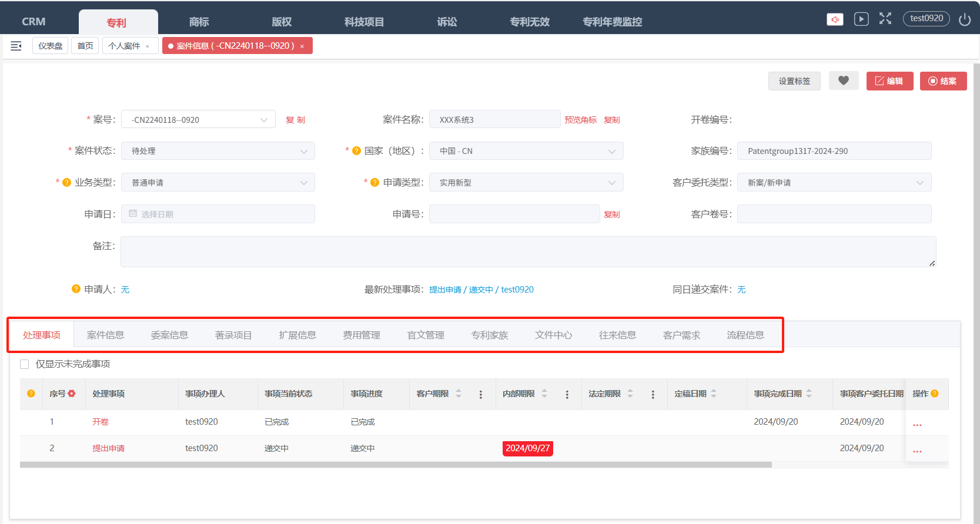Click the red 2024/09/27 deadline badge
The height and width of the screenshot is (524, 980).
(528, 448)
